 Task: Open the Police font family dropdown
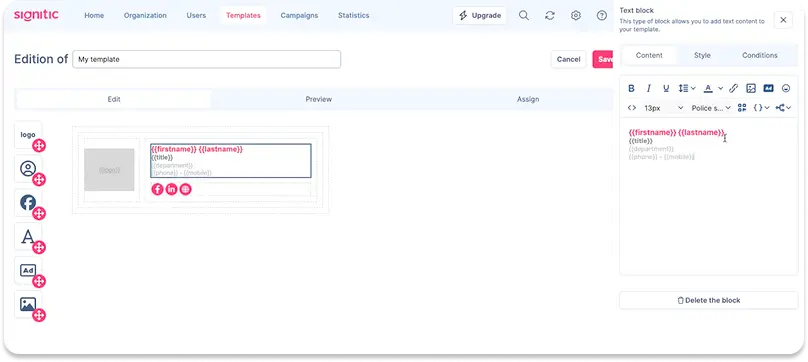coord(711,108)
